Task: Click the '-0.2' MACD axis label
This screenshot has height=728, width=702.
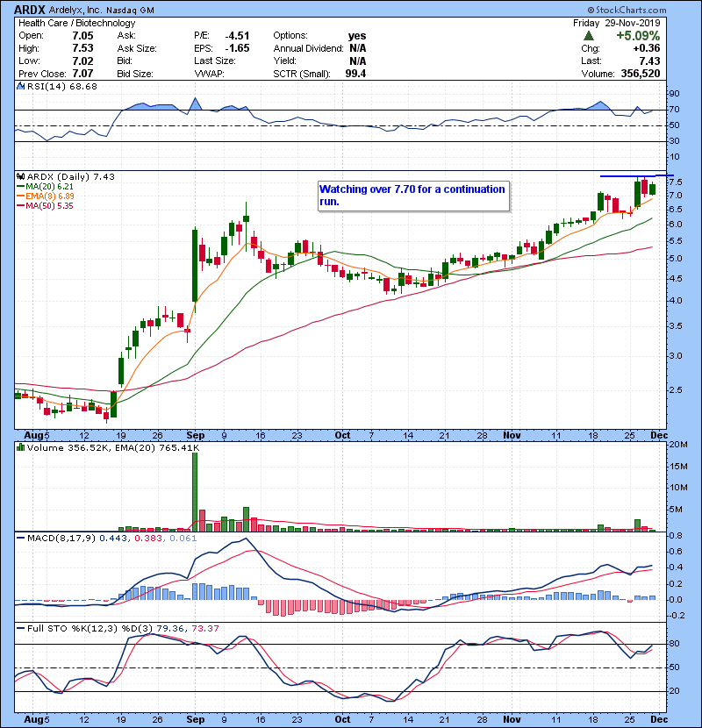Action: [x=677, y=616]
